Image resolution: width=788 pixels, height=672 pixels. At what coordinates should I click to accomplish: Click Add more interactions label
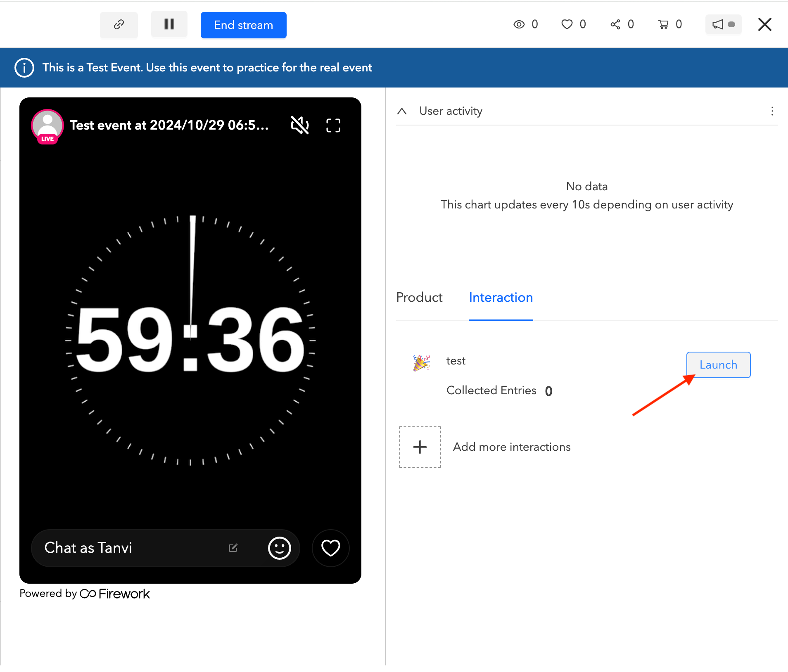click(x=512, y=447)
